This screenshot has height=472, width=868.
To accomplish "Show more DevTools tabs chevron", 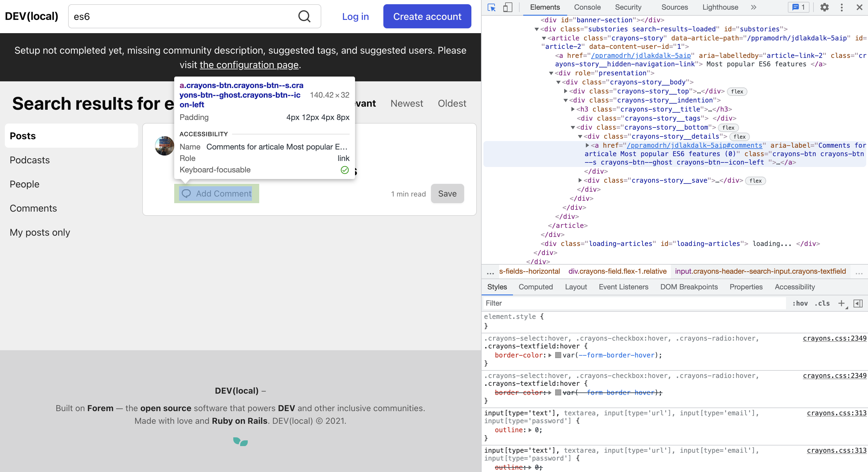I will point(753,8).
